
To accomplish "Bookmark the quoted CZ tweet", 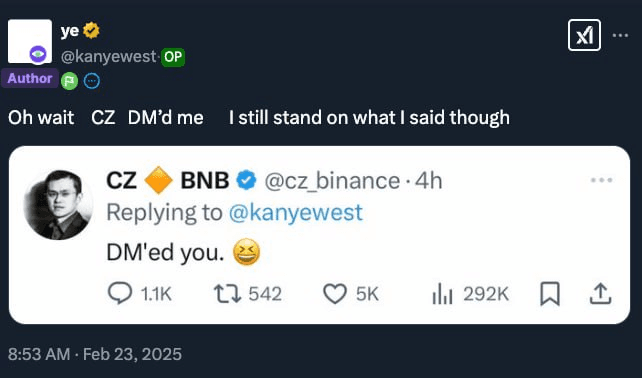I will tap(550, 294).
